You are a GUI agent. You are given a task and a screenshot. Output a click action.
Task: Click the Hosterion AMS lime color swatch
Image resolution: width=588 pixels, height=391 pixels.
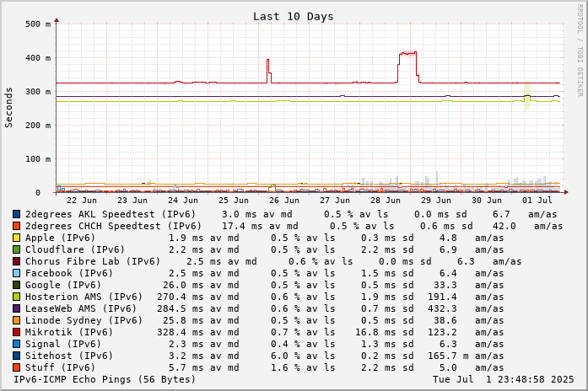(16, 297)
